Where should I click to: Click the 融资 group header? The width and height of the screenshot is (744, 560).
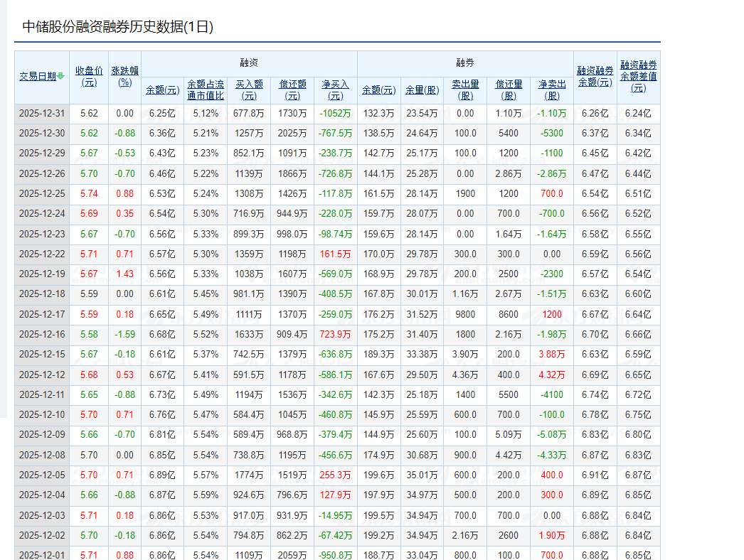249,63
